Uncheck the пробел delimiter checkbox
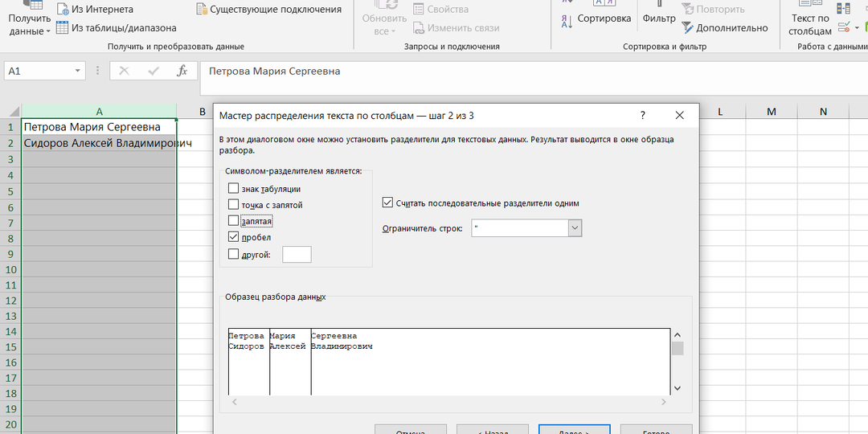Image resolution: width=868 pixels, height=434 pixels. tap(233, 237)
